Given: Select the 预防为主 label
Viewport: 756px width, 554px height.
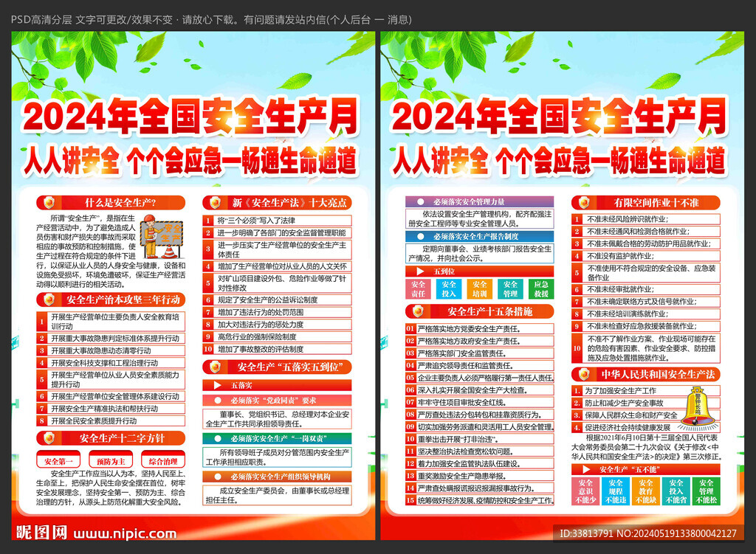Looking at the screenshot, I should [x=111, y=460].
